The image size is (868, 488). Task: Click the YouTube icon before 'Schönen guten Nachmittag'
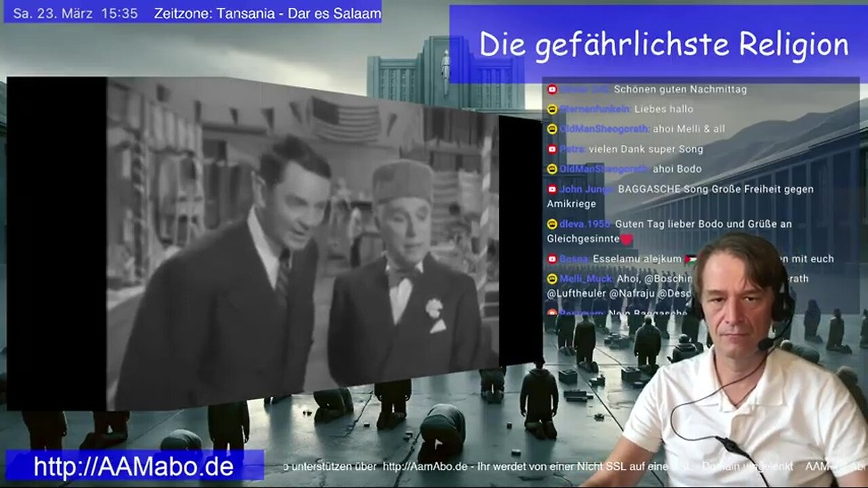(552, 89)
